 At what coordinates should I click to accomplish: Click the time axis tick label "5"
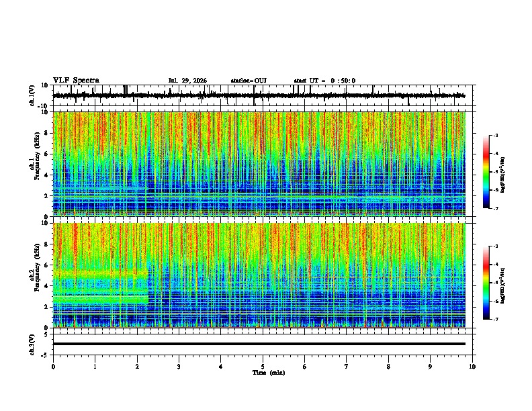pyautogui.click(x=263, y=367)
